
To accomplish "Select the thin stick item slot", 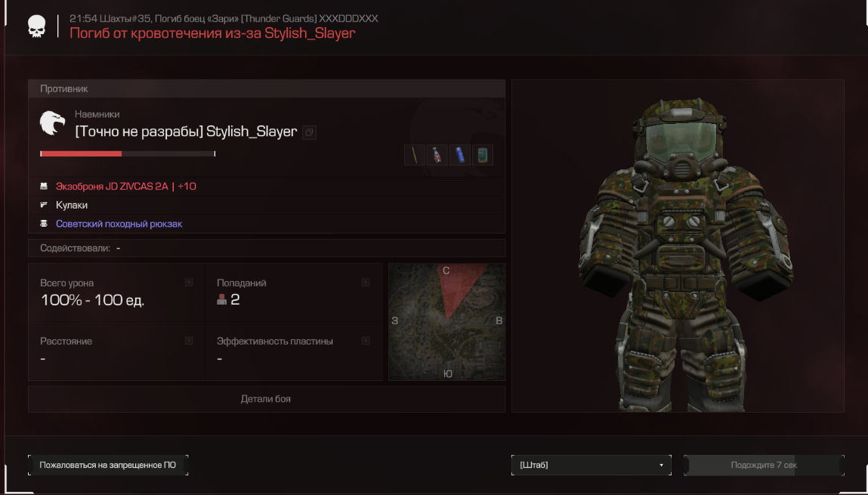I will [414, 155].
